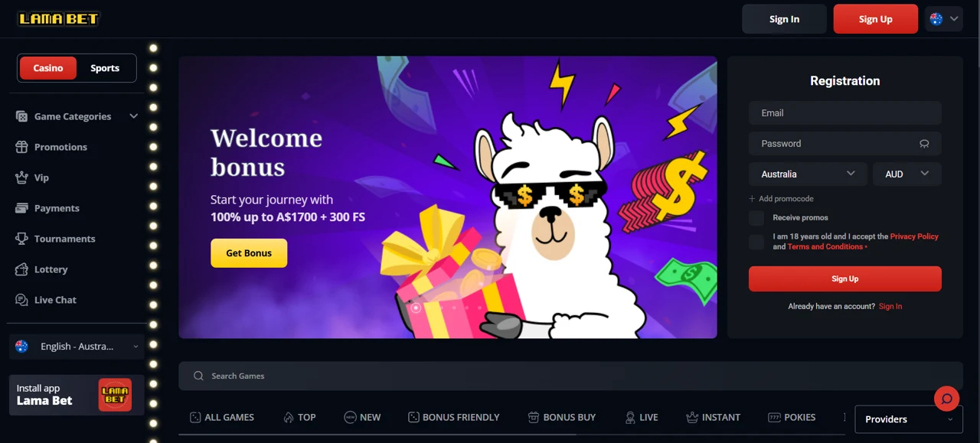The image size is (980, 443).
Task: Open the Australia country dropdown
Action: pyautogui.click(x=808, y=174)
